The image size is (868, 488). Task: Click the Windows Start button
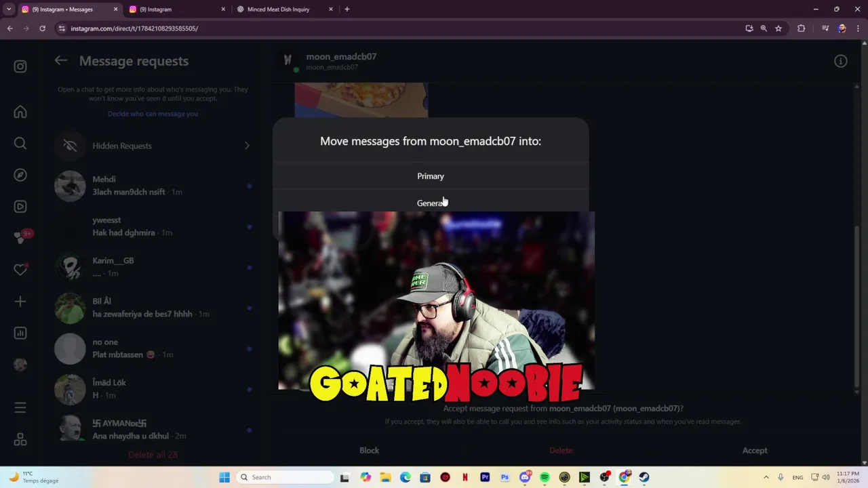[x=224, y=477]
